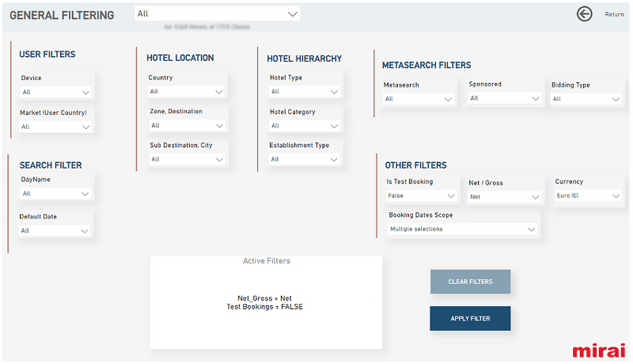
Task: Open the Metasearch dropdown
Action: (x=419, y=99)
